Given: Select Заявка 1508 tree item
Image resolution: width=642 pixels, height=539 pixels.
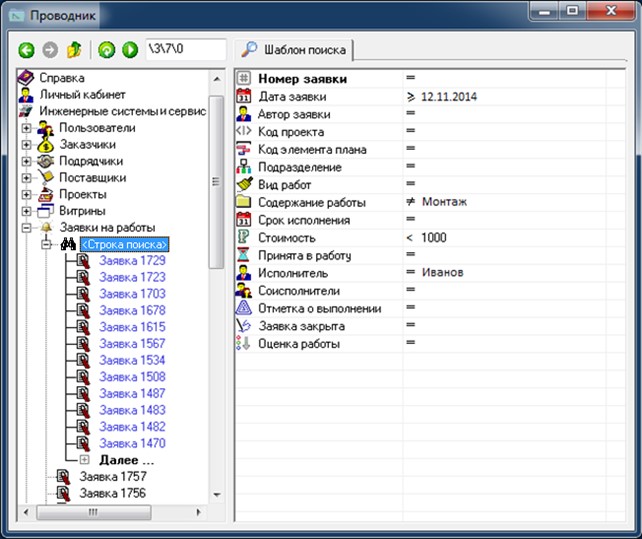Looking at the screenshot, I should pos(132,377).
